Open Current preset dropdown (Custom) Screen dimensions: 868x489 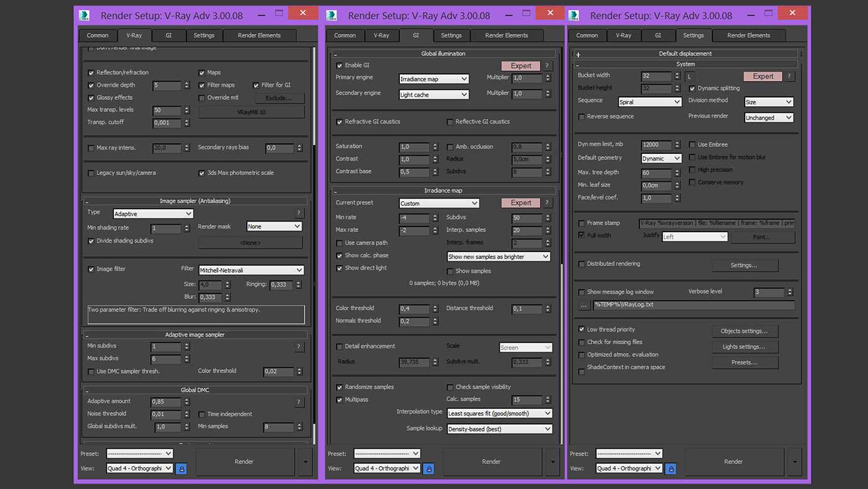pos(439,203)
